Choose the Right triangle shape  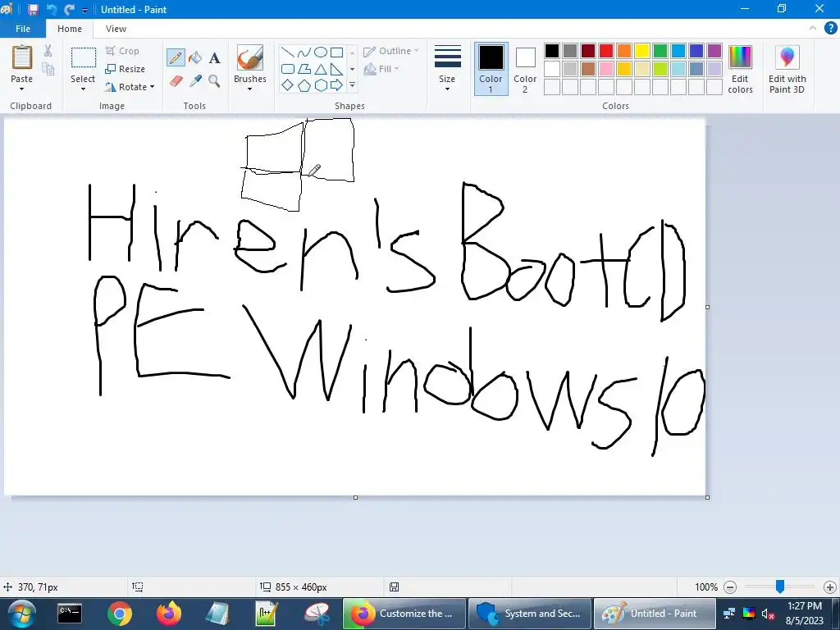336,69
